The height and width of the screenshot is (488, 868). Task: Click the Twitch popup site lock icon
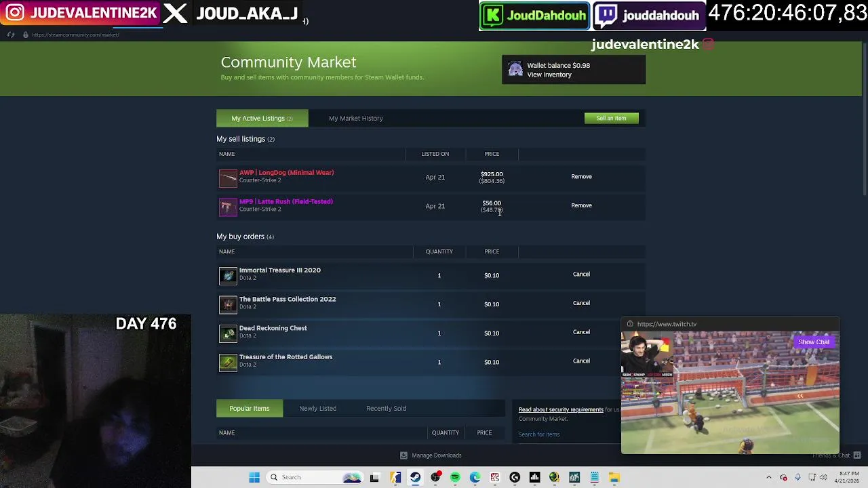[x=630, y=324]
